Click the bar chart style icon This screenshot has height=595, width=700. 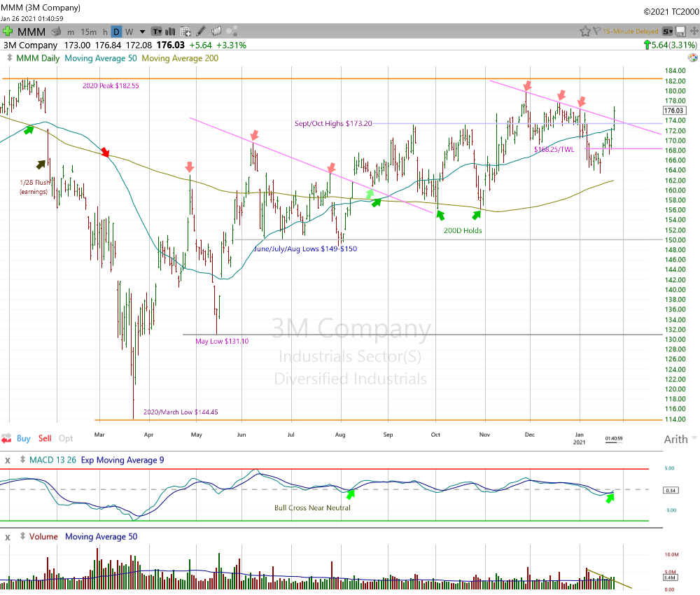[170, 31]
